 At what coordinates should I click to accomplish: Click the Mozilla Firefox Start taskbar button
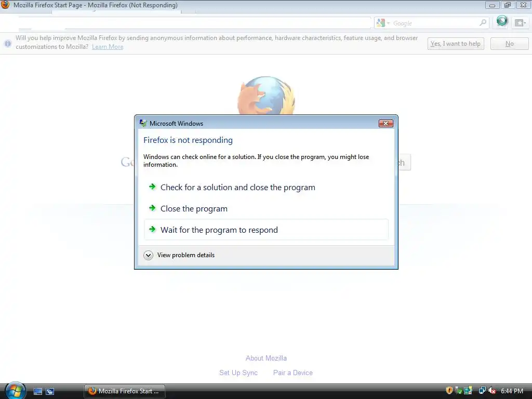click(125, 391)
